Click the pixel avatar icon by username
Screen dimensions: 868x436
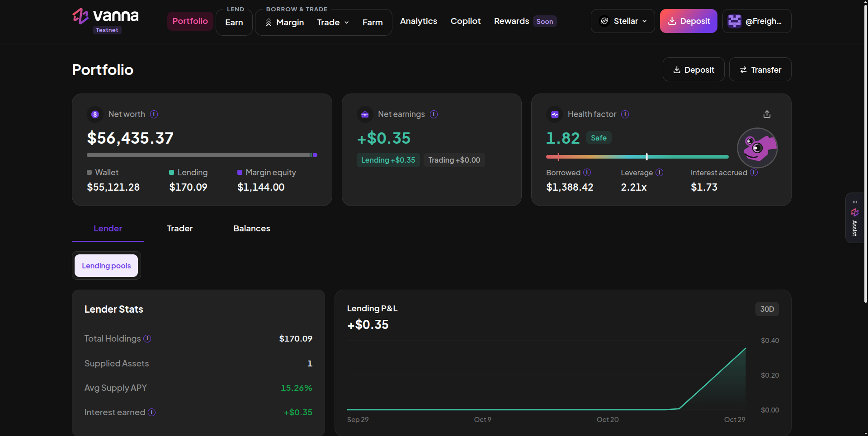tap(735, 21)
